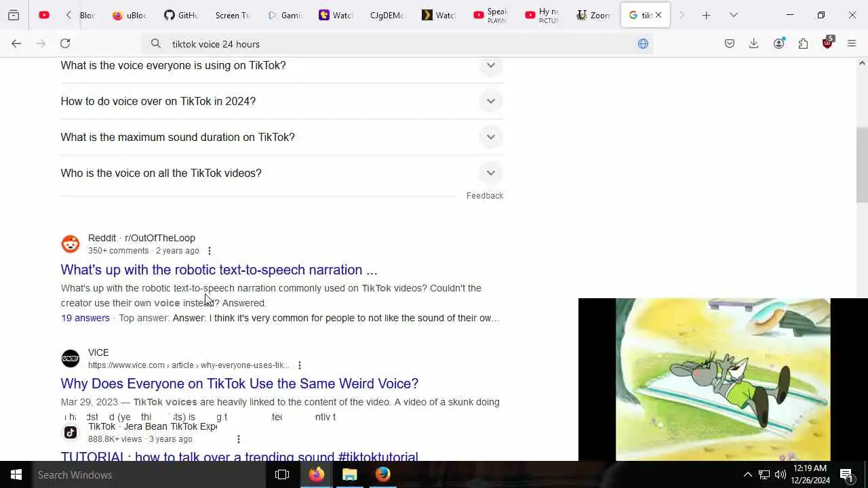Switch to the Hy picture-in-picture YouTube tab

pyautogui.click(x=541, y=15)
